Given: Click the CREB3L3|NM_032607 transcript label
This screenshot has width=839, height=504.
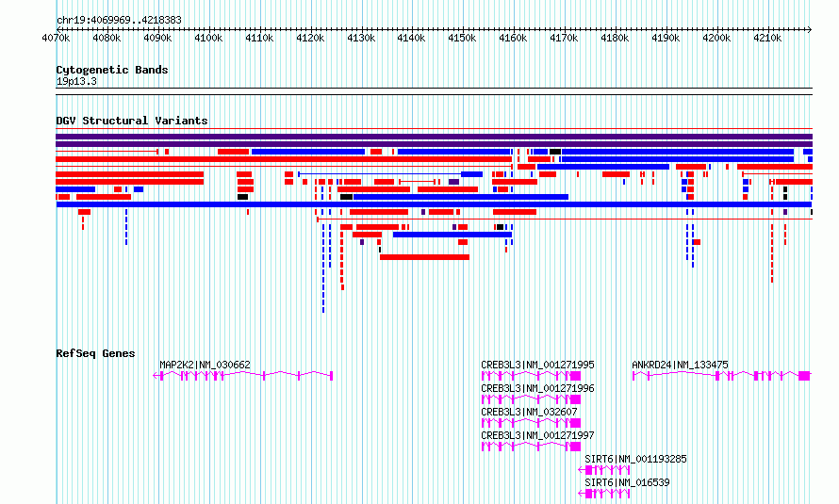Looking at the screenshot, I should 529,412.
